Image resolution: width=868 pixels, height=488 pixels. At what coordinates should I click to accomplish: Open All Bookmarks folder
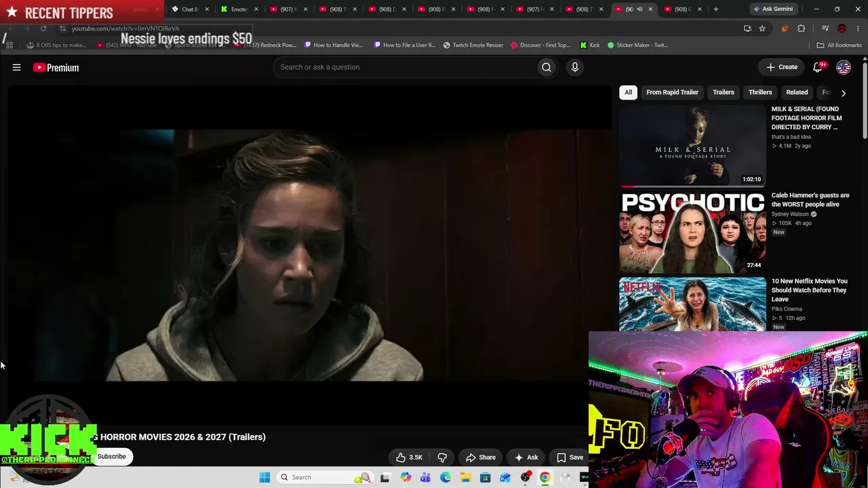click(x=840, y=45)
